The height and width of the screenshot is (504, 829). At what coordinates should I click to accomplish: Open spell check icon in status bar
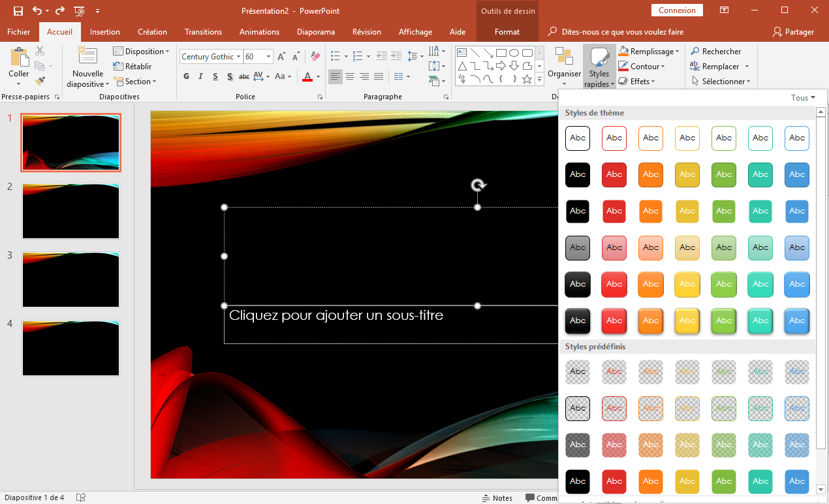click(81, 497)
